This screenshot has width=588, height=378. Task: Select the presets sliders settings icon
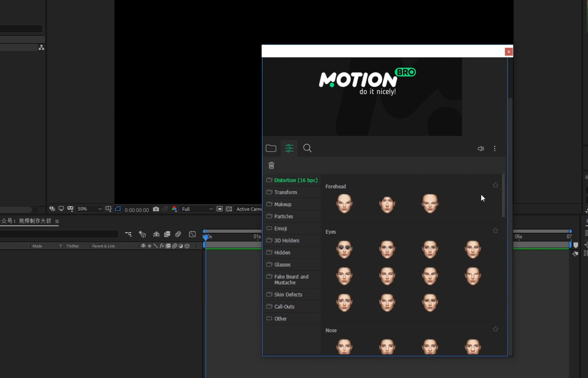coord(289,148)
